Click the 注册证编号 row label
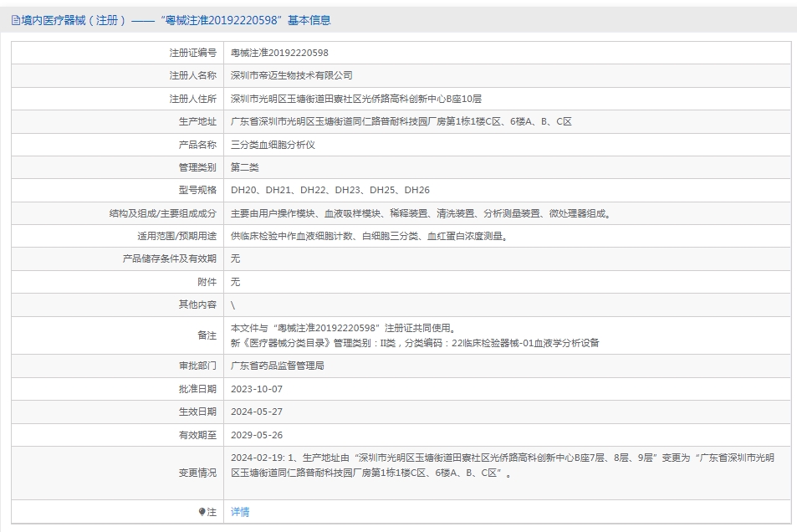The width and height of the screenshot is (797, 532). pos(192,53)
